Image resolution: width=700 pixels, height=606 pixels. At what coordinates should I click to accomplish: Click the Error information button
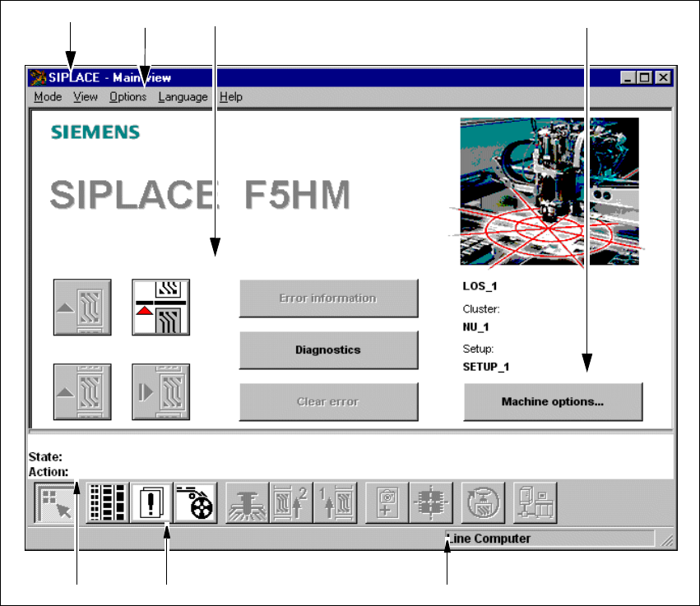click(x=328, y=298)
